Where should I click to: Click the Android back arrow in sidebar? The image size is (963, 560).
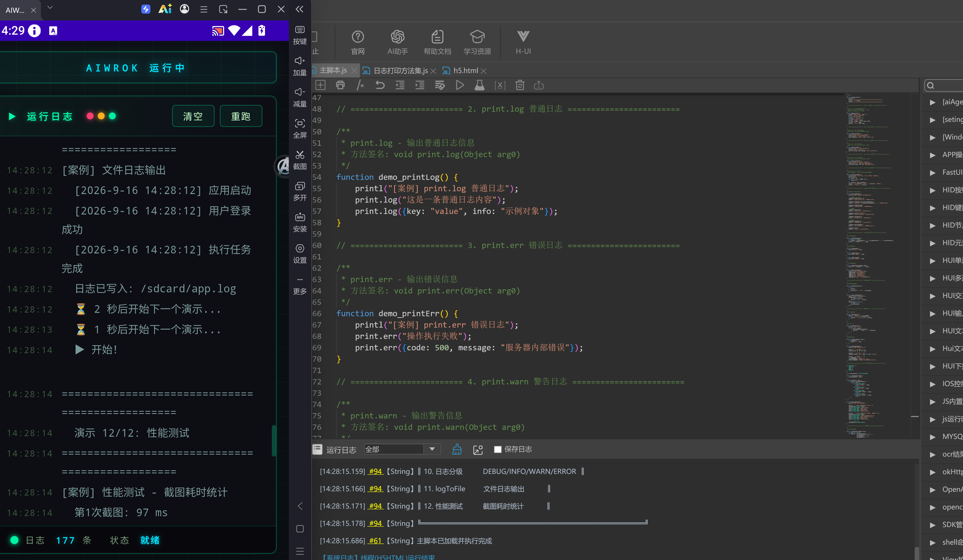click(300, 506)
